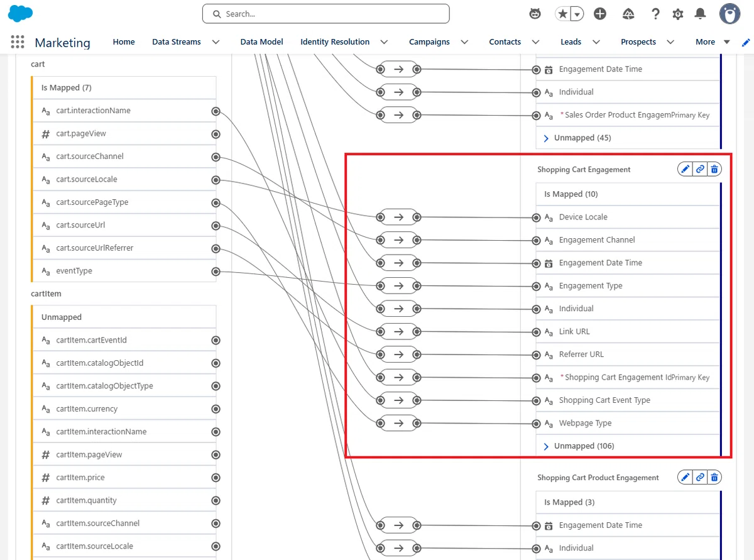Open the Leads tab
Image resolution: width=754 pixels, height=560 pixels.
coord(571,42)
